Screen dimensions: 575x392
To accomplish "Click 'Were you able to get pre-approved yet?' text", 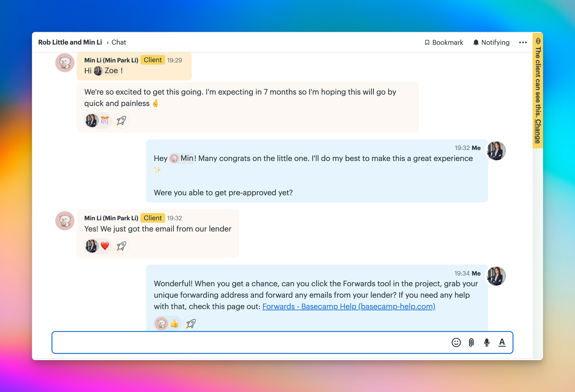I will pyautogui.click(x=223, y=193).
